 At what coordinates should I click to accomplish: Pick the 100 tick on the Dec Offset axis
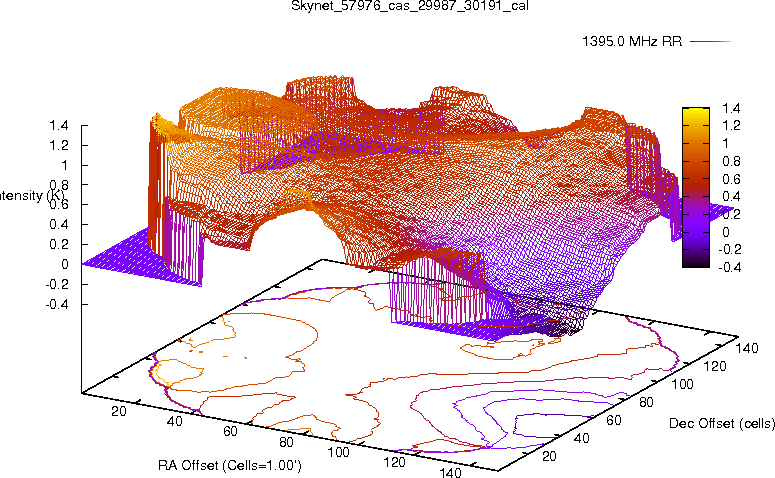pos(682,384)
